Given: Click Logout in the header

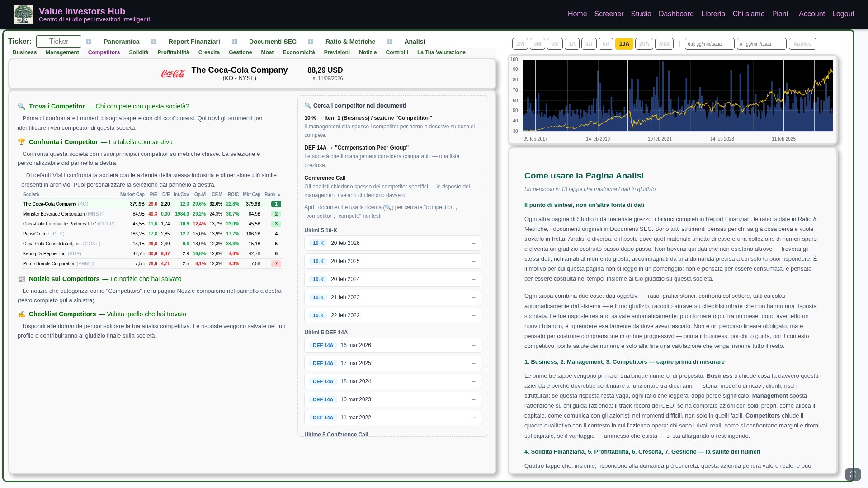Looking at the screenshot, I should click(x=843, y=14).
